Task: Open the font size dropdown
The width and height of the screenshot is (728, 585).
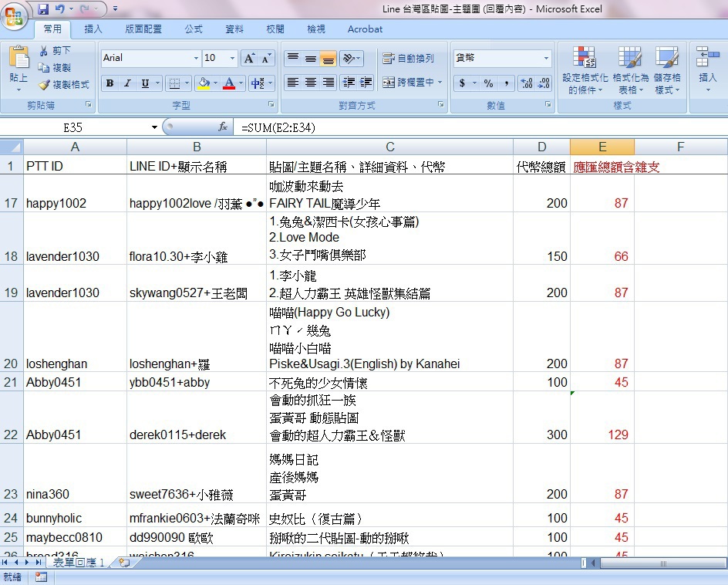Action: tap(232, 58)
